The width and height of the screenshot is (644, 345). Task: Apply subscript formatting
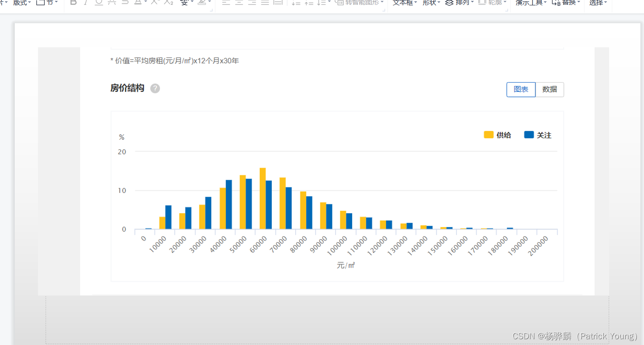(168, 2)
